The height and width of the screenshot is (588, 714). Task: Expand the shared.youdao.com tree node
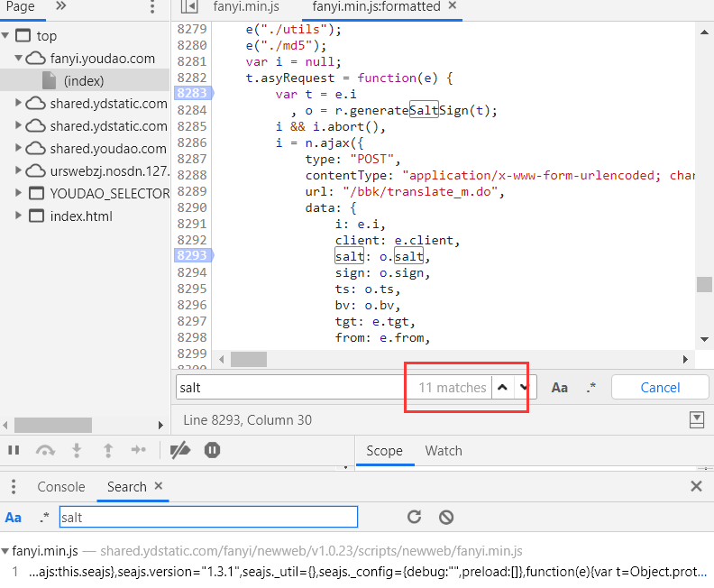18,148
